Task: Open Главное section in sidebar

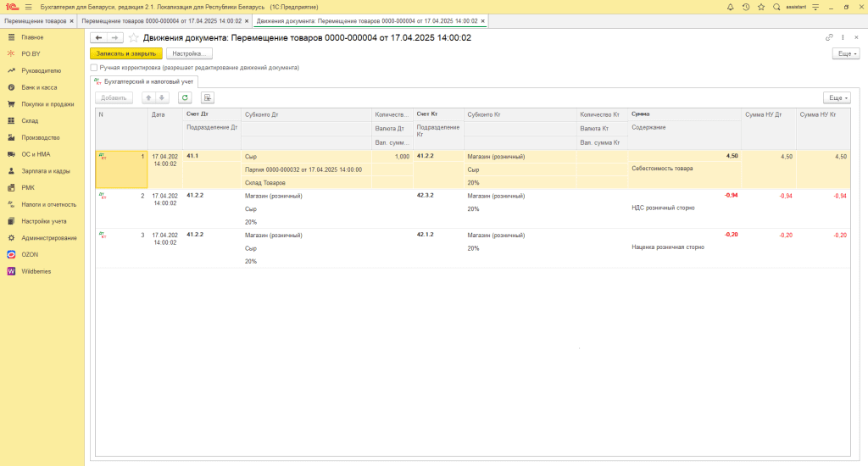Action: pyautogui.click(x=32, y=37)
